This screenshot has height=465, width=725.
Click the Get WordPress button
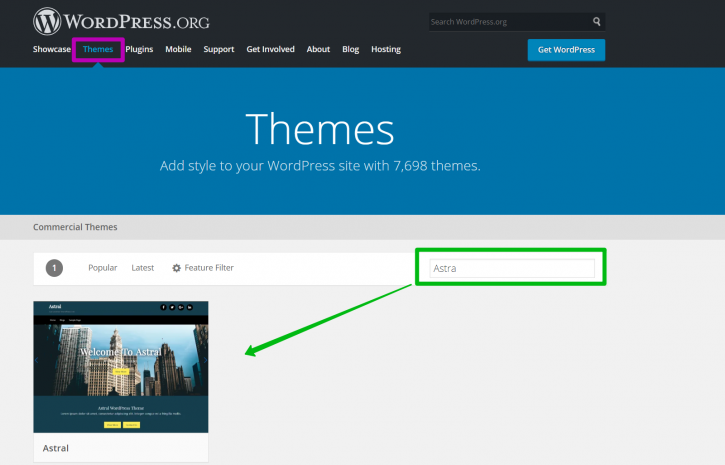tap(566, 49)
